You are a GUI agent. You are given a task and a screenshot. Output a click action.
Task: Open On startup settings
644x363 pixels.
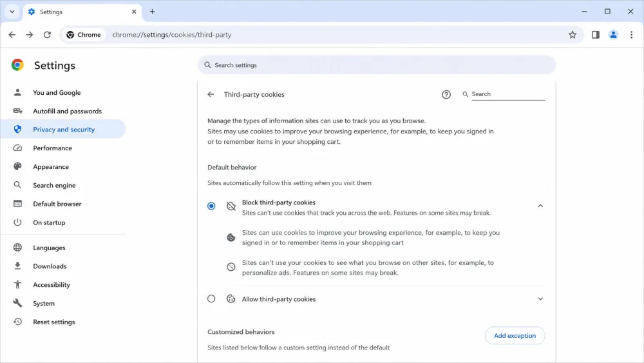[x=63, y=222]
